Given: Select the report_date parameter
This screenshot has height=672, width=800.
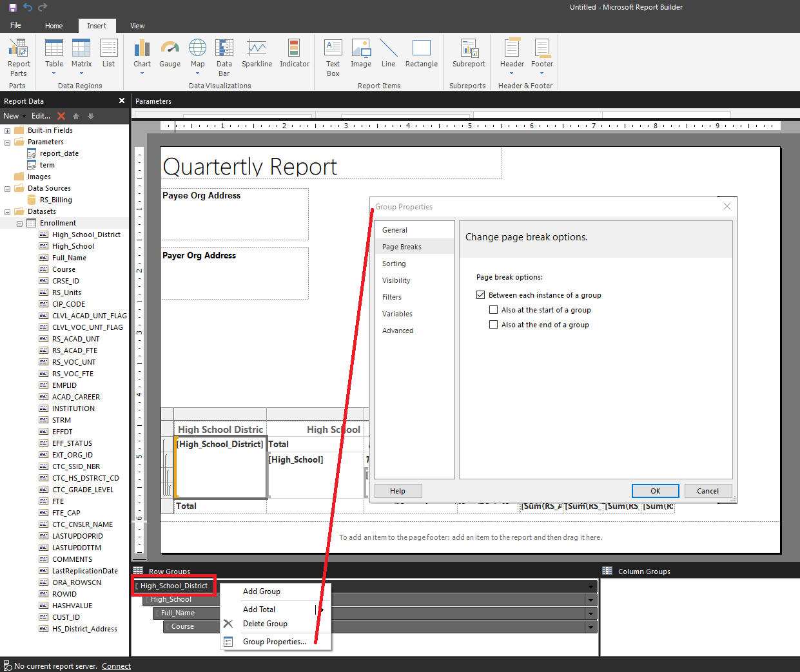Looking at the screenshot, I should point(59,154).
